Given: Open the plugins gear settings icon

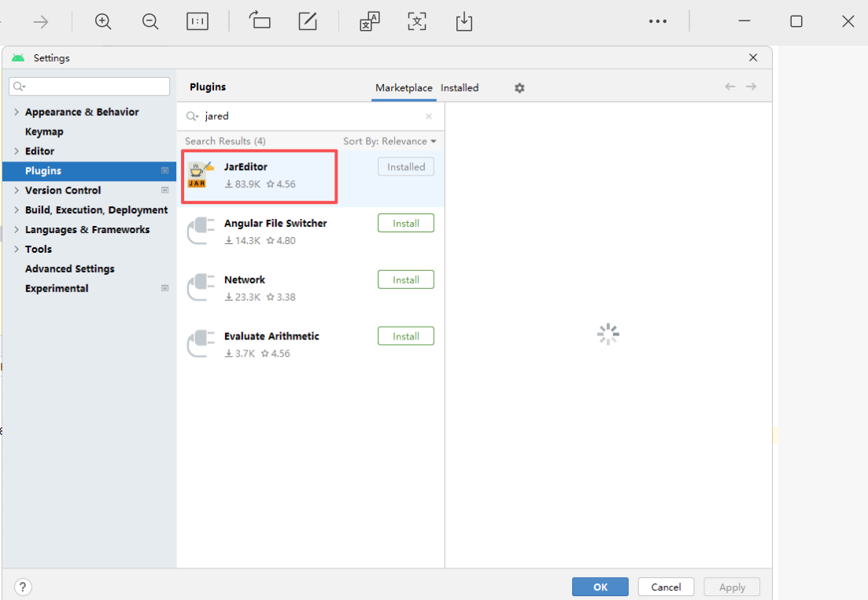Looking at the screenshot, I should [519, 87].
